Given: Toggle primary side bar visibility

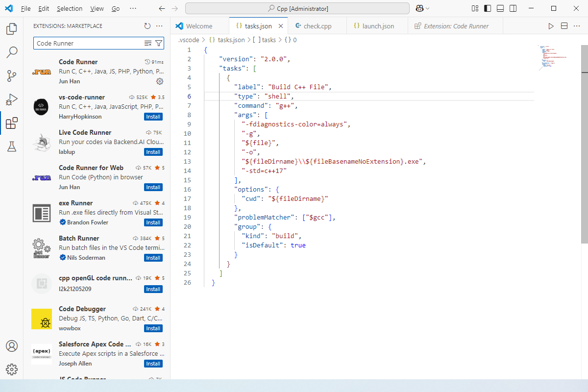Looking at the screenshot, I should click(488, 8).
